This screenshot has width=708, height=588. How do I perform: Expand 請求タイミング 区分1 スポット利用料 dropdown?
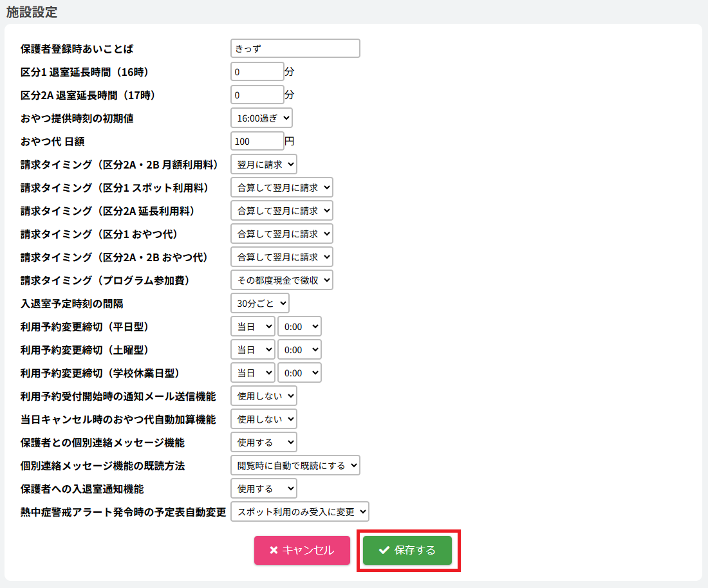(282, 187)
